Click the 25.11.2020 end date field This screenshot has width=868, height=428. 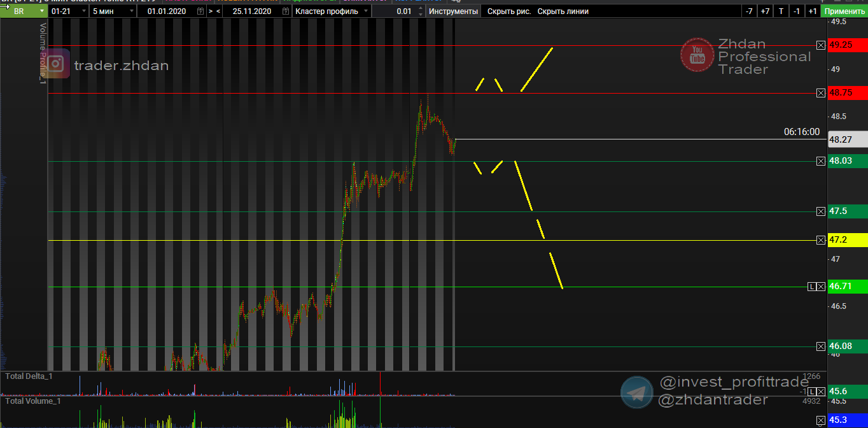click(251, 11)
